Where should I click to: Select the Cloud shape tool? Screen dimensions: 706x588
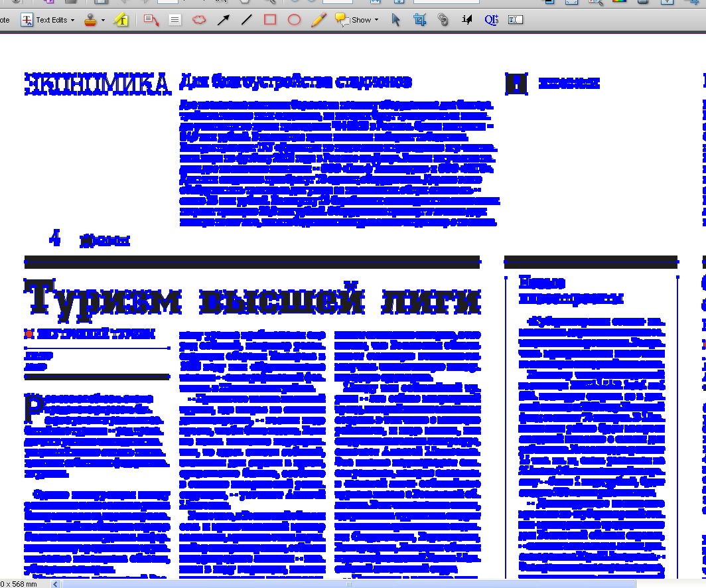(x=199, y=20)
